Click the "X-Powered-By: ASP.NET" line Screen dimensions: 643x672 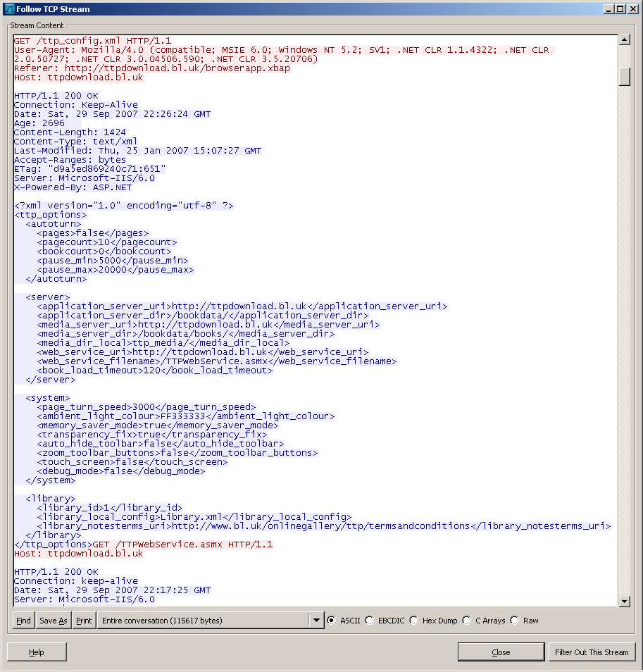[73, 187]
